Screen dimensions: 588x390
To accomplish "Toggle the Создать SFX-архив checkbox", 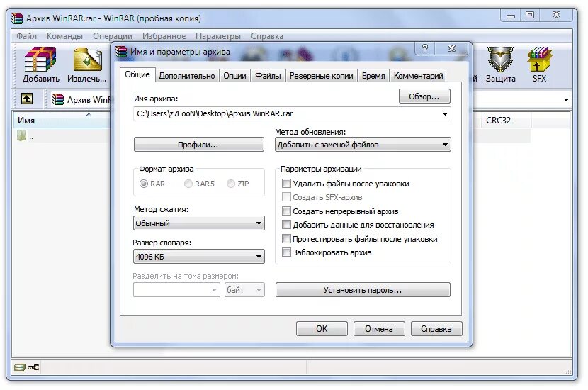I will click(286, 196).
